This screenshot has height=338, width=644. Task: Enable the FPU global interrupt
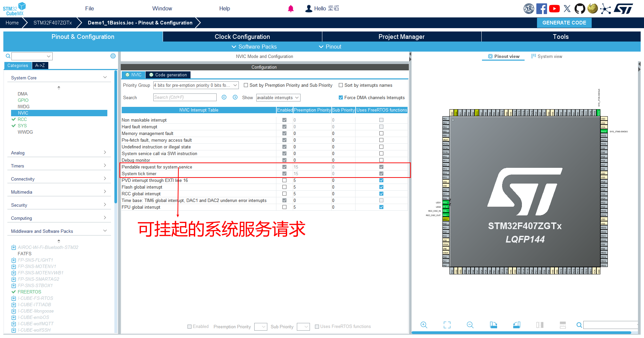pyautogui.click(x=284, y=207)
